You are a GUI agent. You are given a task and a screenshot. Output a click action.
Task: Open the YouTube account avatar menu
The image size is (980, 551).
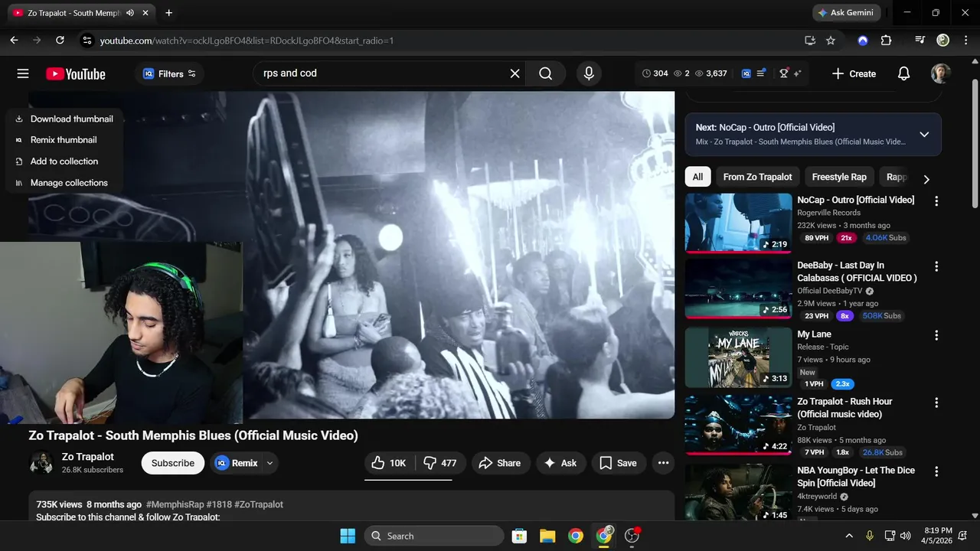pyautogui.click(x=941, y=73)
